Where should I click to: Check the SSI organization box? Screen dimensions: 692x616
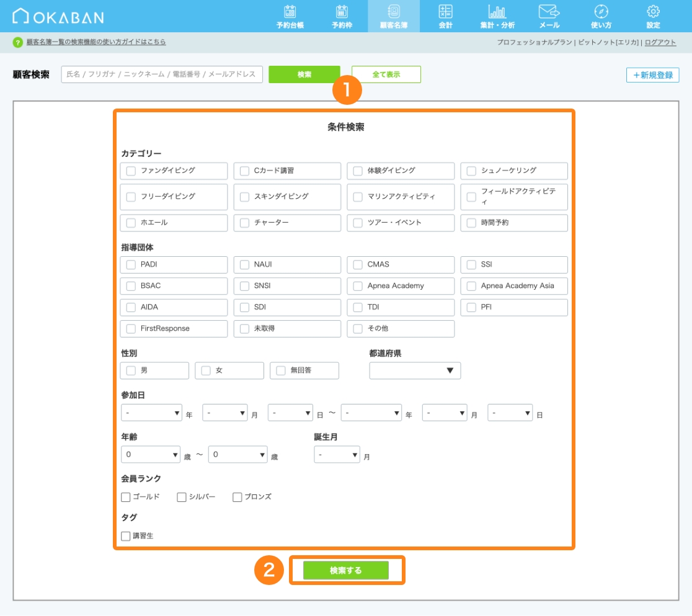point(471,264)
